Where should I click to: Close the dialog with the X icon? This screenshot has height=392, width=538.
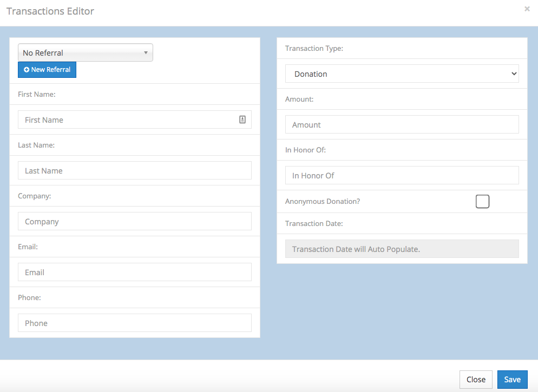(x=527, y=9)
